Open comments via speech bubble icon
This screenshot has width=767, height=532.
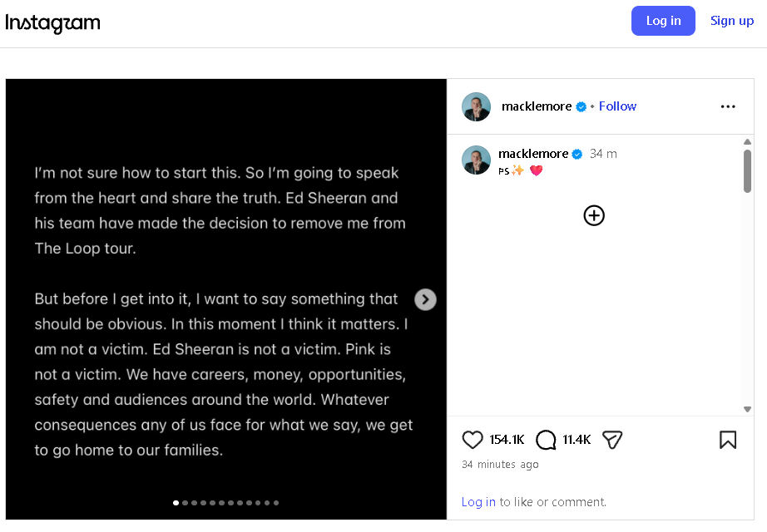[546, 440]
